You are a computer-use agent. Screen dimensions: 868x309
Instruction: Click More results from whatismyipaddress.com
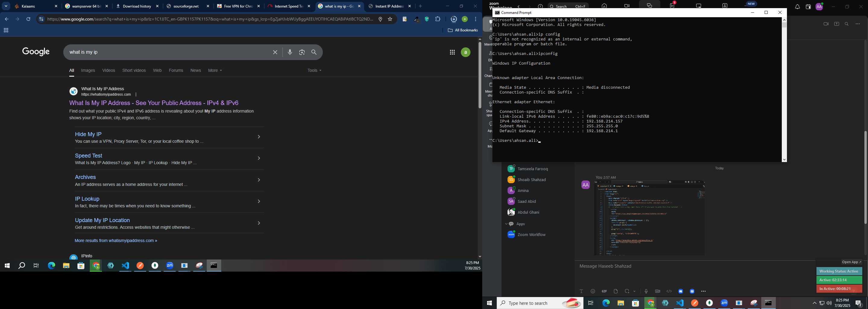pos(115,241)
